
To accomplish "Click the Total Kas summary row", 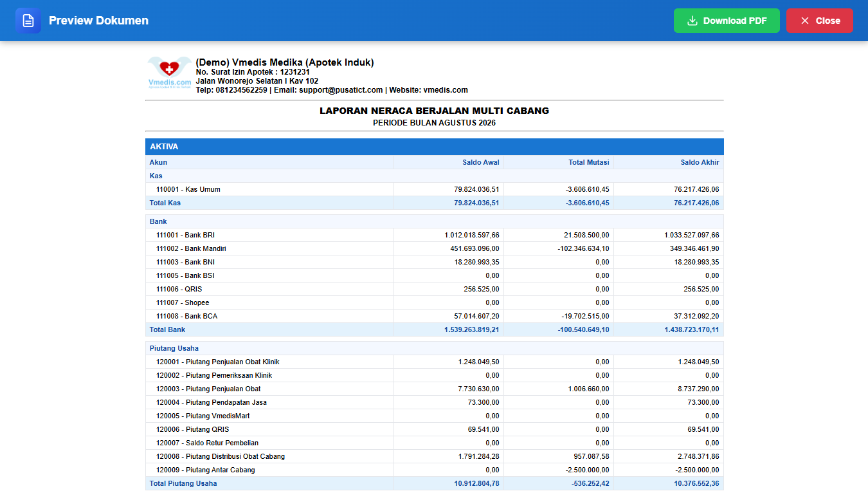I will [435, 203].
